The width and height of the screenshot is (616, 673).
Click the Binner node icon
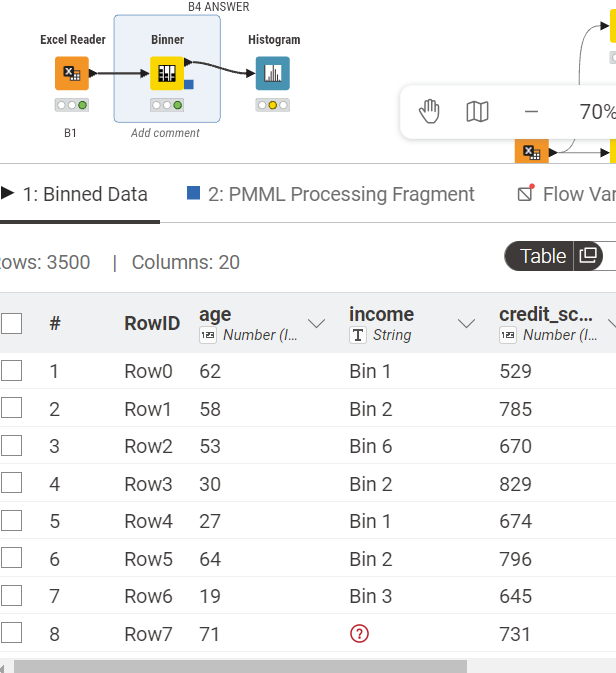[167, 73]
